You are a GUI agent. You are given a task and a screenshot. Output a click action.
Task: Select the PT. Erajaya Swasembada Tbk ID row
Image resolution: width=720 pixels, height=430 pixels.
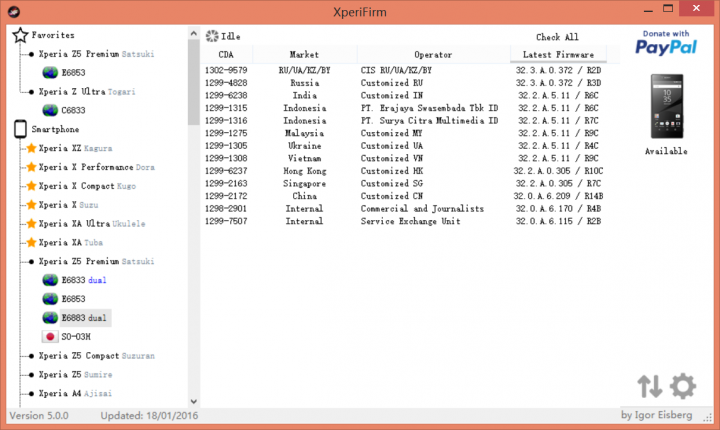click(x=403, y=108)
